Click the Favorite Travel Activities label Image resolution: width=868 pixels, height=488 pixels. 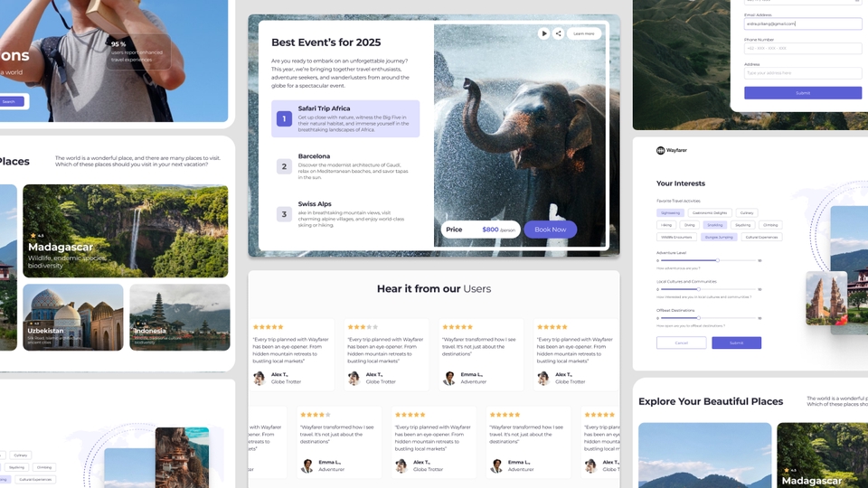click(x=678, y=201)
